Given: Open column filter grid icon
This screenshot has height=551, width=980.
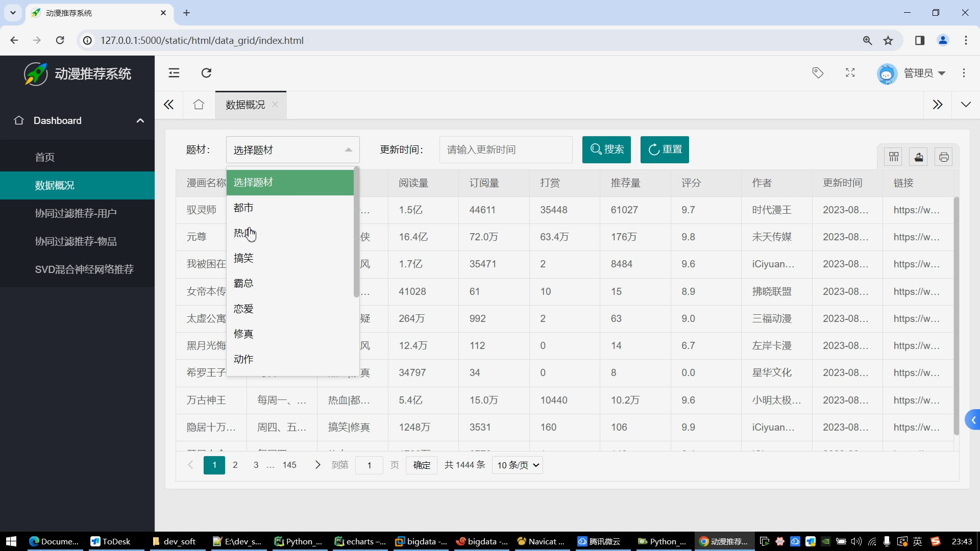Looking at the screenshot, I should point(893,157).
